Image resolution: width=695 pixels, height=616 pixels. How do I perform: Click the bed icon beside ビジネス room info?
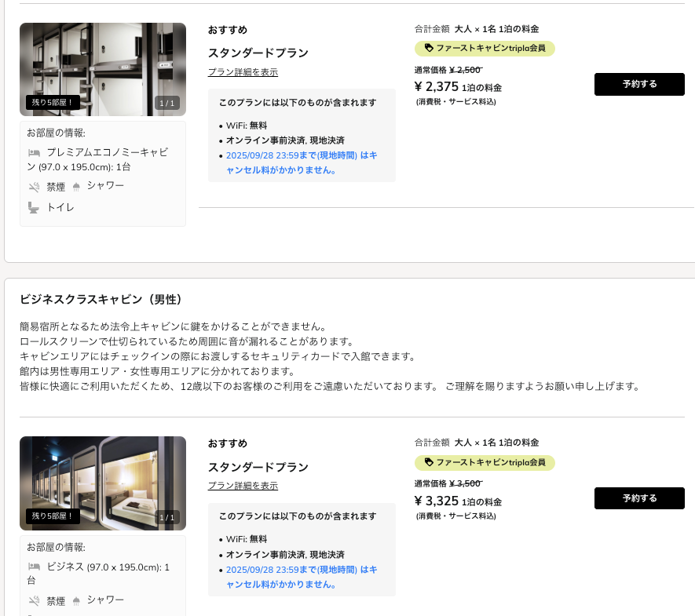pyautogui.click(x=34, y=567)
